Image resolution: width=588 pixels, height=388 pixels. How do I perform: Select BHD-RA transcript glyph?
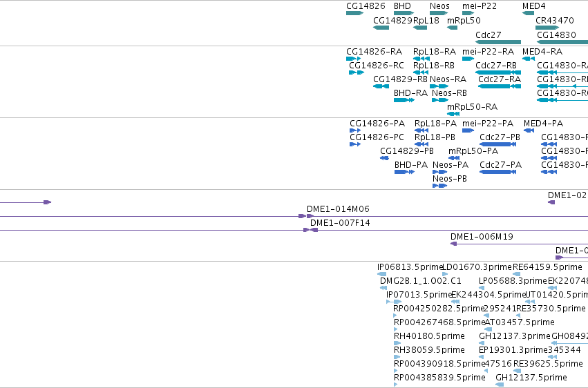tap(404, 100)
